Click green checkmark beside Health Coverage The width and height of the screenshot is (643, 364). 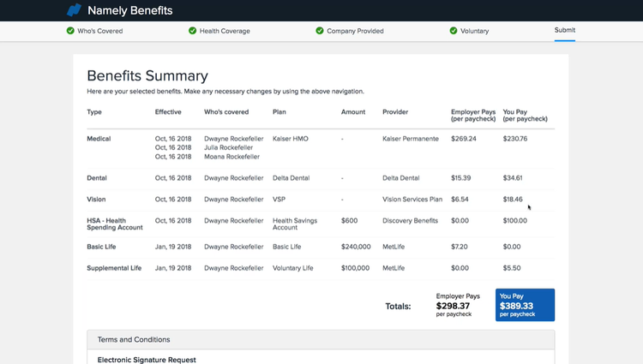[x=192, y=31]
